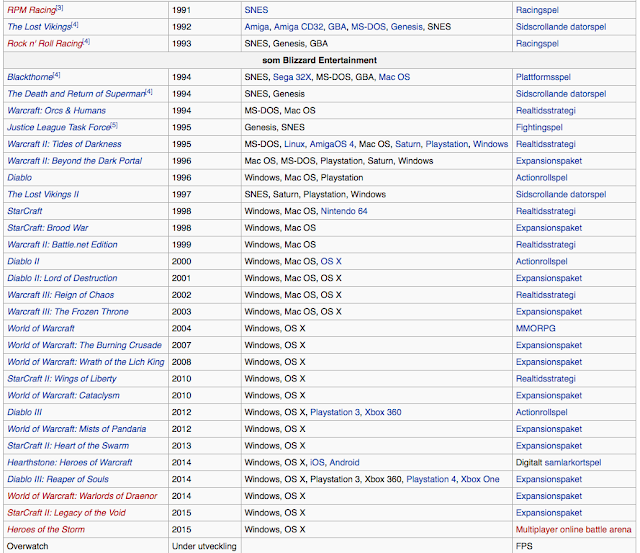The image size is (640, 553).
Task: Open Justice League Task Force link
Action: tap(59, 127)
